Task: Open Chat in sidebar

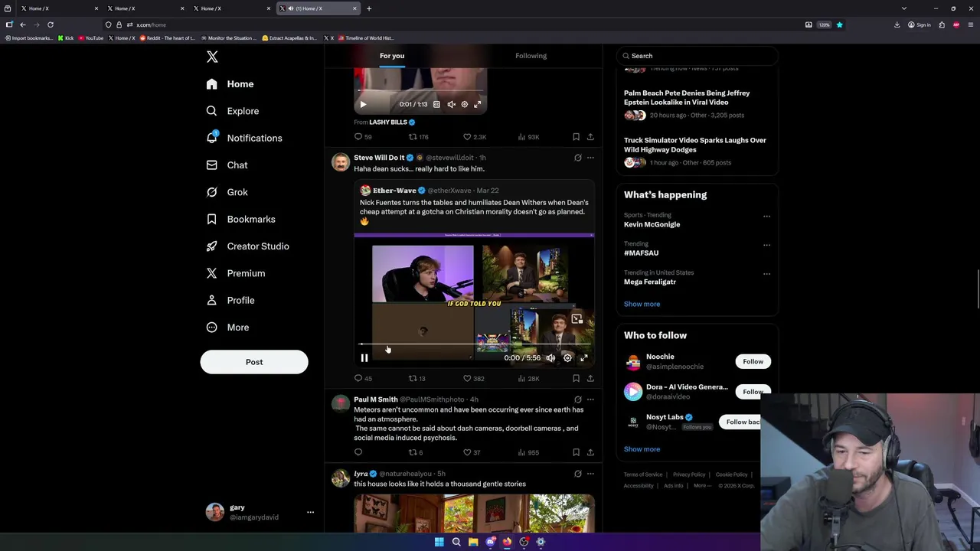Action: (227, 165)
